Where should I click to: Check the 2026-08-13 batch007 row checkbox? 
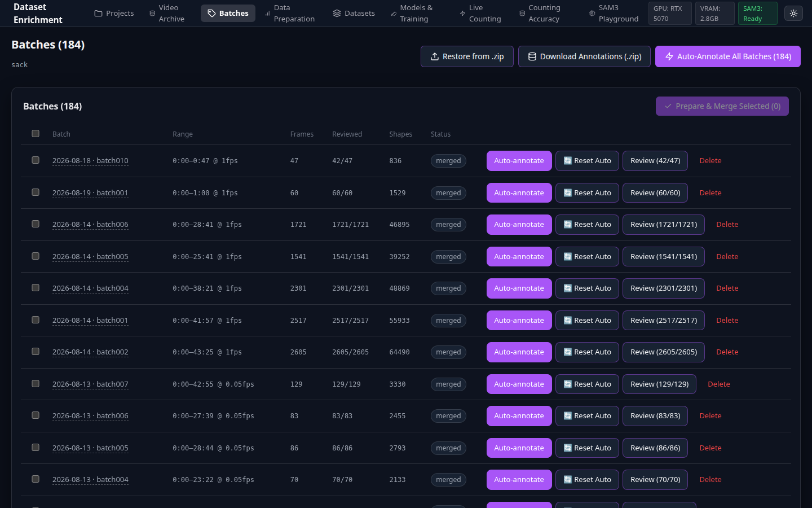[x=36, y=384]
